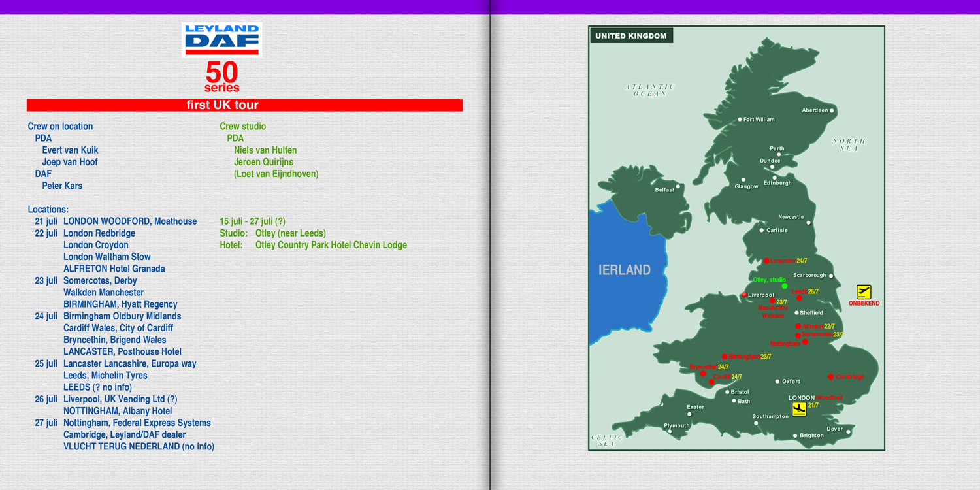Click the 'UNITED KINGDOM' map title label
The image size is (980, 490).
click(631, 36)
